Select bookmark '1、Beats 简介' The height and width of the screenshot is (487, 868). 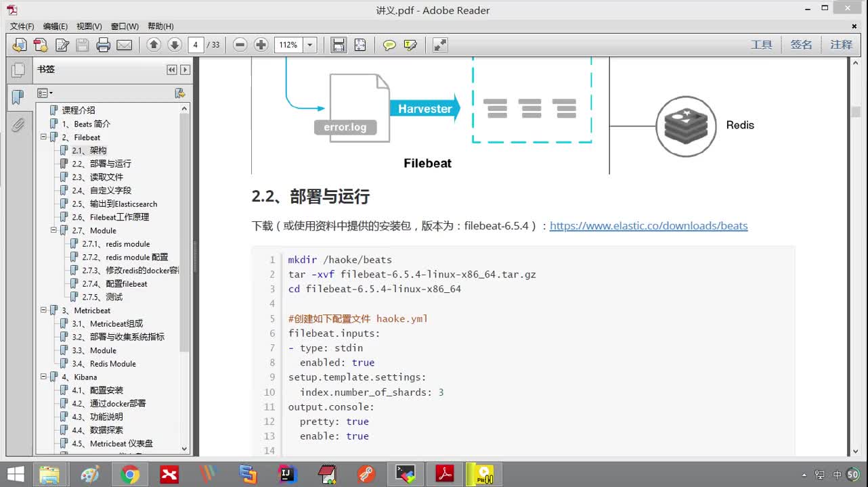click(86, 124)
